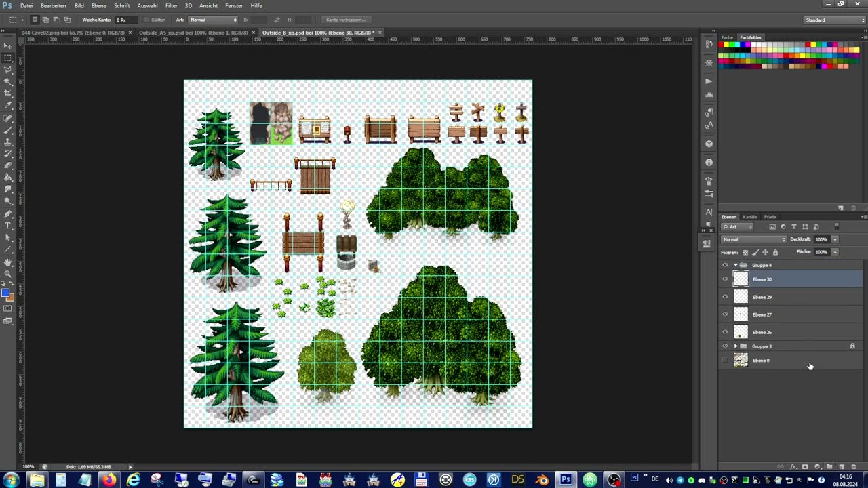Image resolution: width=868 pixels, height=488 pixels.
Task: Open the Standard workspace dropdown
Action: [834, 20]
